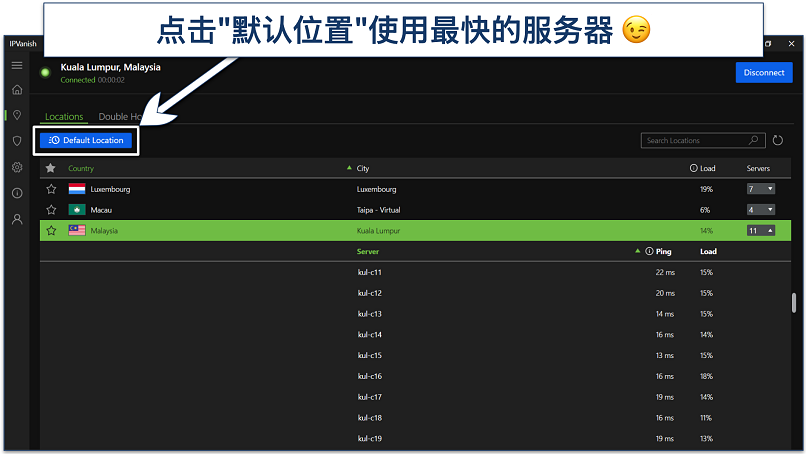Open the info icon in sidebar

point(17,193)
